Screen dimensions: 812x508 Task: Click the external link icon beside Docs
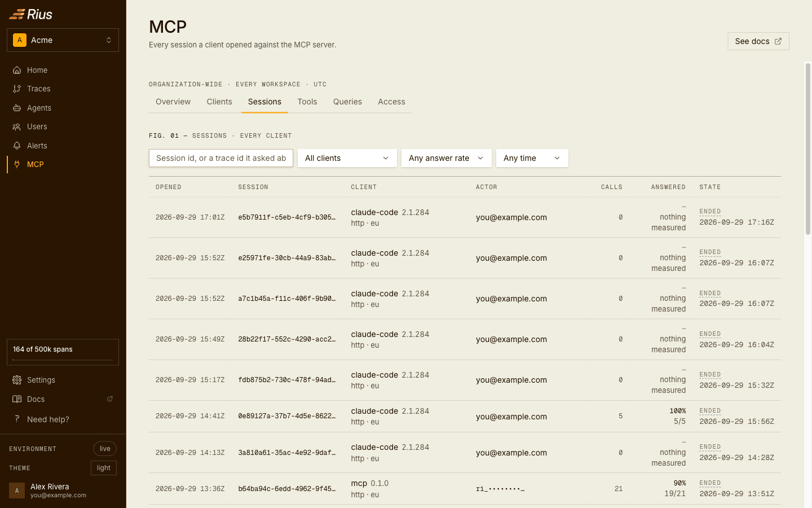110,399
